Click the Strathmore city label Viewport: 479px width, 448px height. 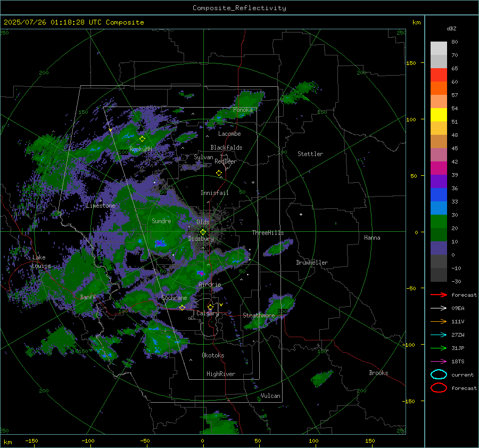click(x=259, y=315)
